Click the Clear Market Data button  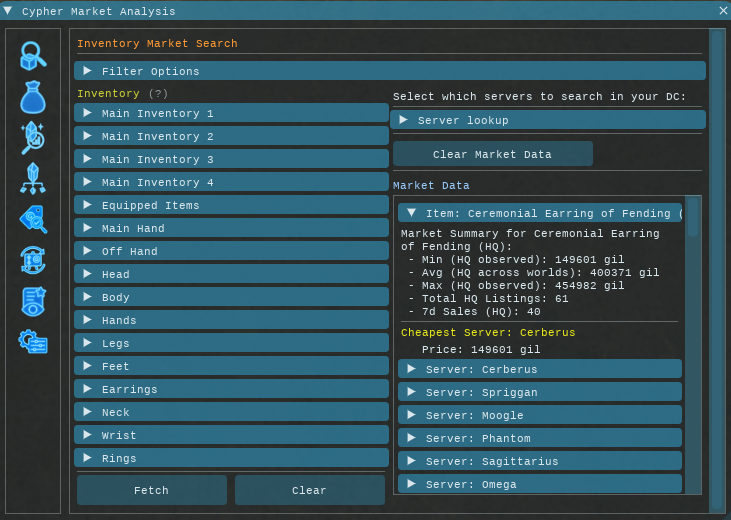coord(492,154)
